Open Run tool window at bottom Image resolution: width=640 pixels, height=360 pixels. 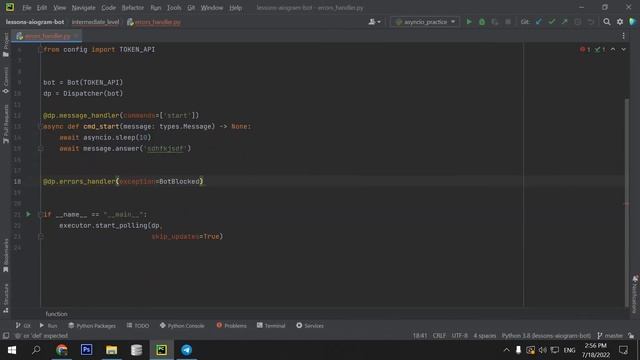(x=48, y=325)
